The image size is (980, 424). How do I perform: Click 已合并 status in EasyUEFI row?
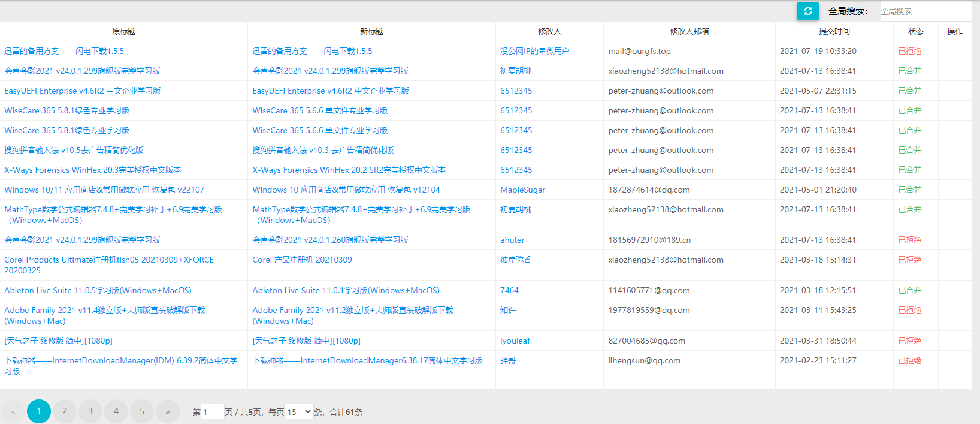tap(909, 91)
